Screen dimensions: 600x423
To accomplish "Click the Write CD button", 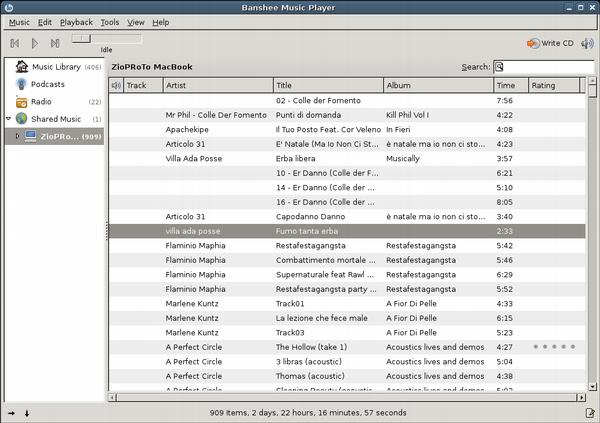I will 550,43.
